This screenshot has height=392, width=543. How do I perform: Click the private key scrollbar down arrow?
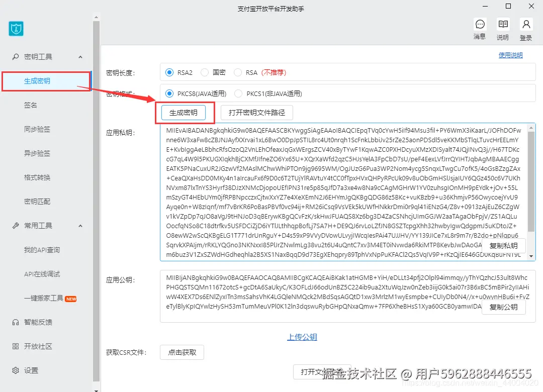pyautogui.click(x=531, y=256)
